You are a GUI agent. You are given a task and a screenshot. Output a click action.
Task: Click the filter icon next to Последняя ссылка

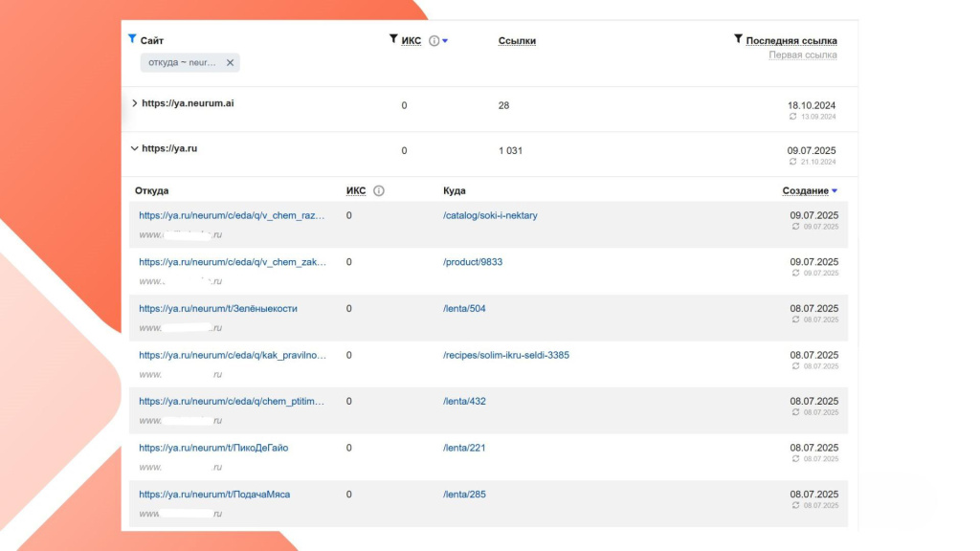(x=738, y=39)
